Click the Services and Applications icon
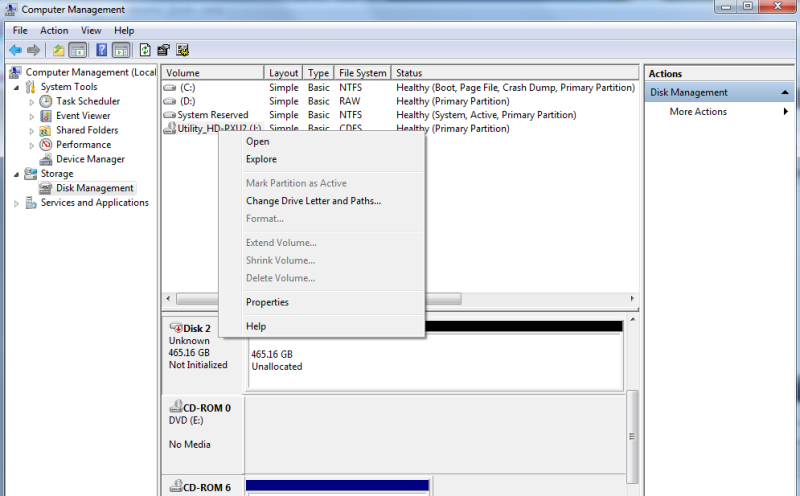The image size is (800, 496). pyautogui.click(x=31, y=203)
